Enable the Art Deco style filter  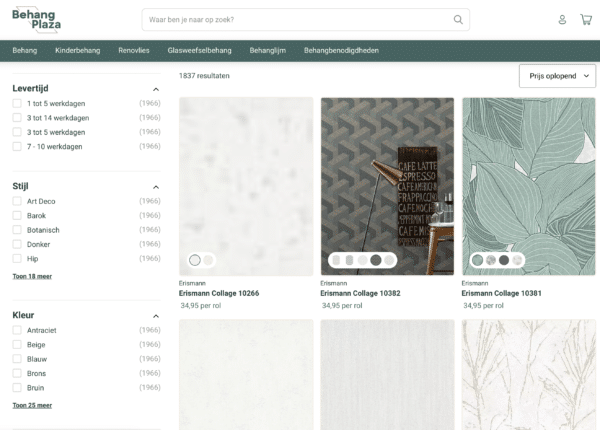pyautogui.click(x=17, y=201)
